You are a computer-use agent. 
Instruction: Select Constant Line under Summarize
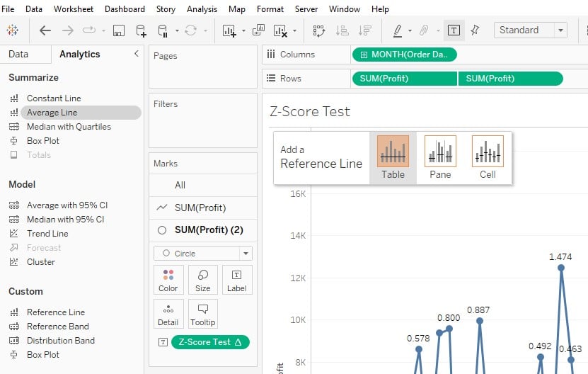coord(54,98)
